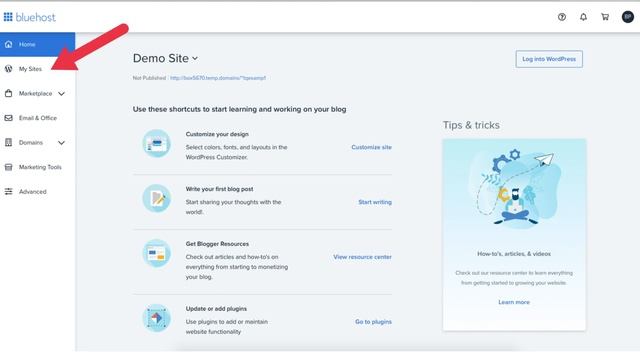
Task: Click the Customize your design heading
Action: (x=217, y=134)
